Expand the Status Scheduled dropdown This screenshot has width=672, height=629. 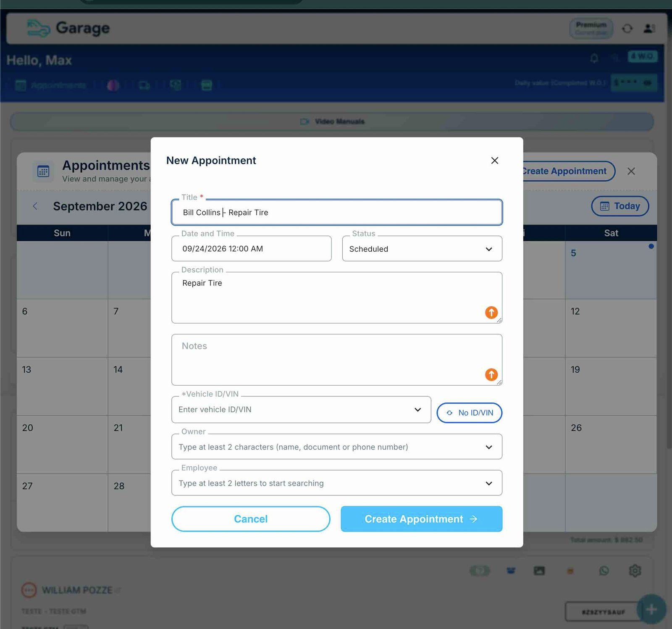coord(422,249)
